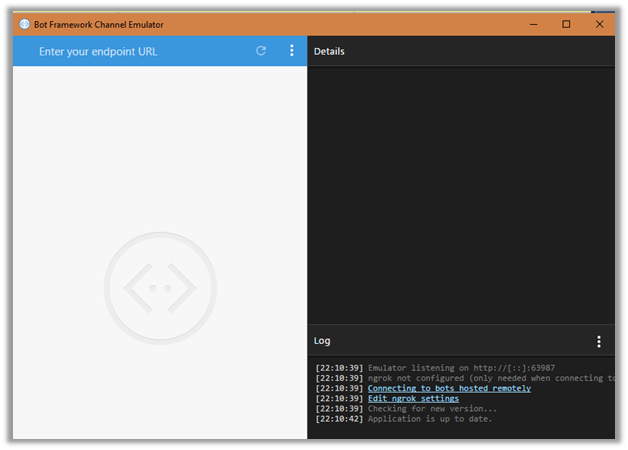Open the Connecting to bots hosted remotely link
Viewport: 628px width, 450px height.
449,388
